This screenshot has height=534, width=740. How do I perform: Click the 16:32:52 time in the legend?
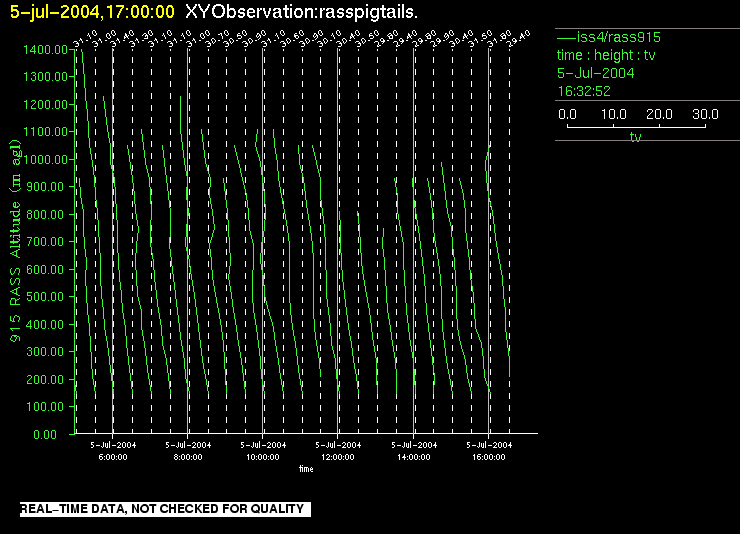pyautogui.click(x=584, y=91)
